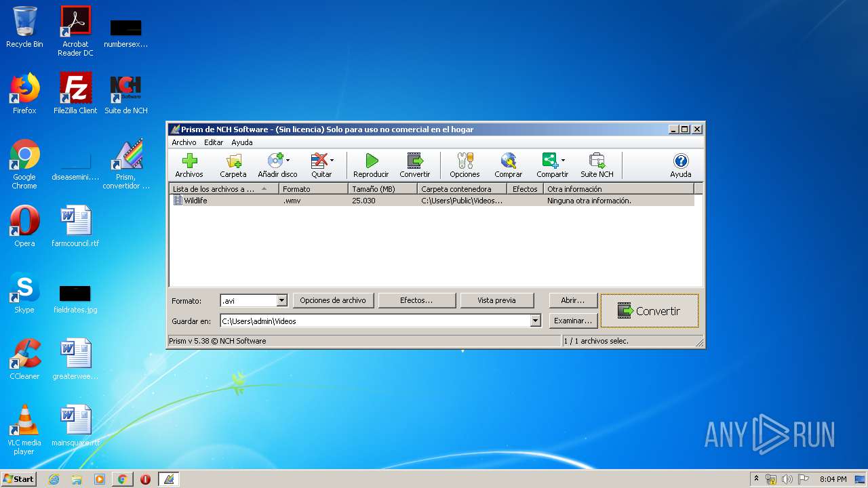Open Google Chrome desktop icon

[24, 165]
